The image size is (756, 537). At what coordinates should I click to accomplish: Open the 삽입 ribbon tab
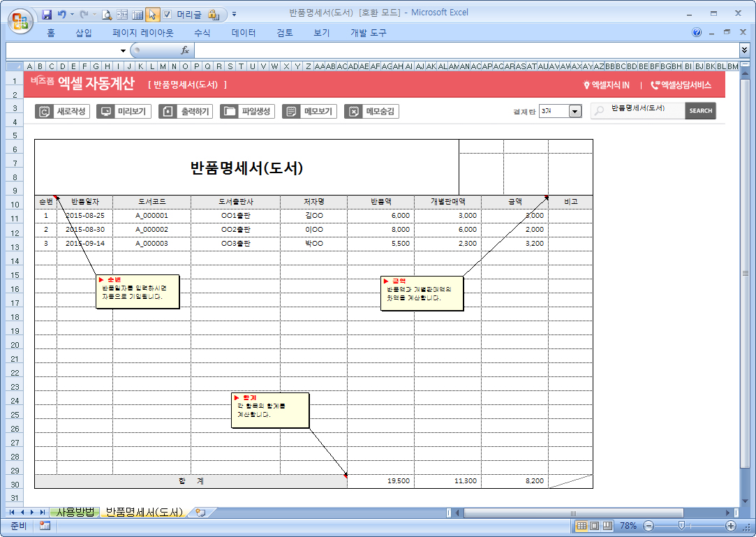(83, 33)
